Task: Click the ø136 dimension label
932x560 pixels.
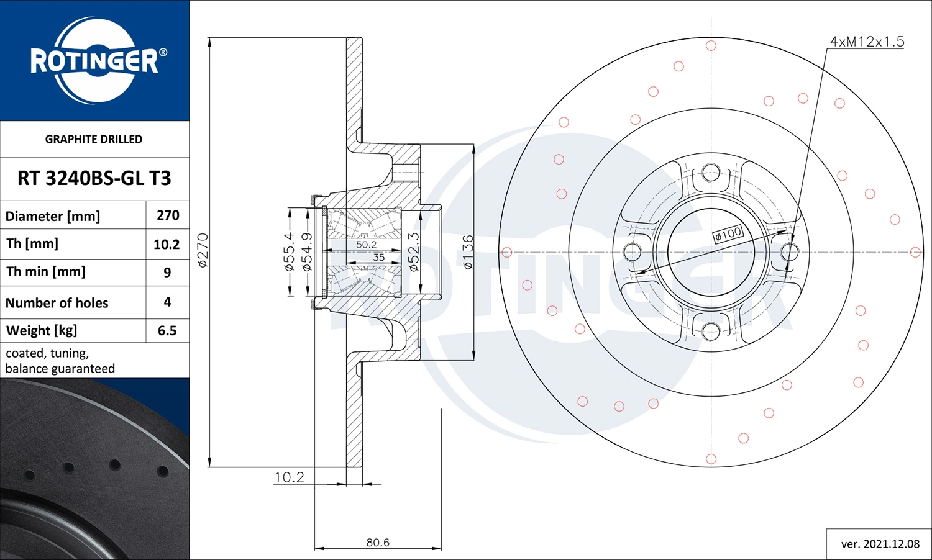Action: click(x=468, y=251)
